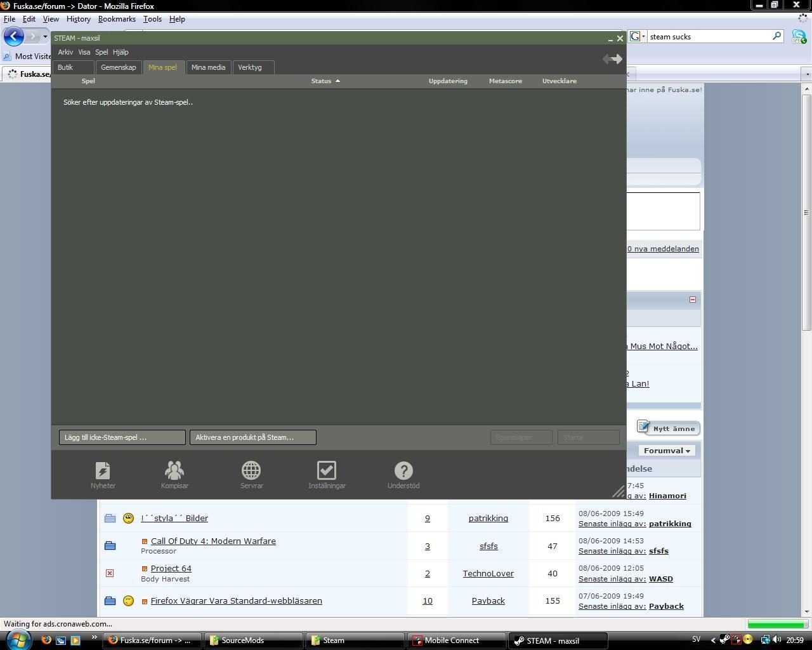Open search engine selector dropdown
Screen dimensions: 812x650
[x=638, y=36]
